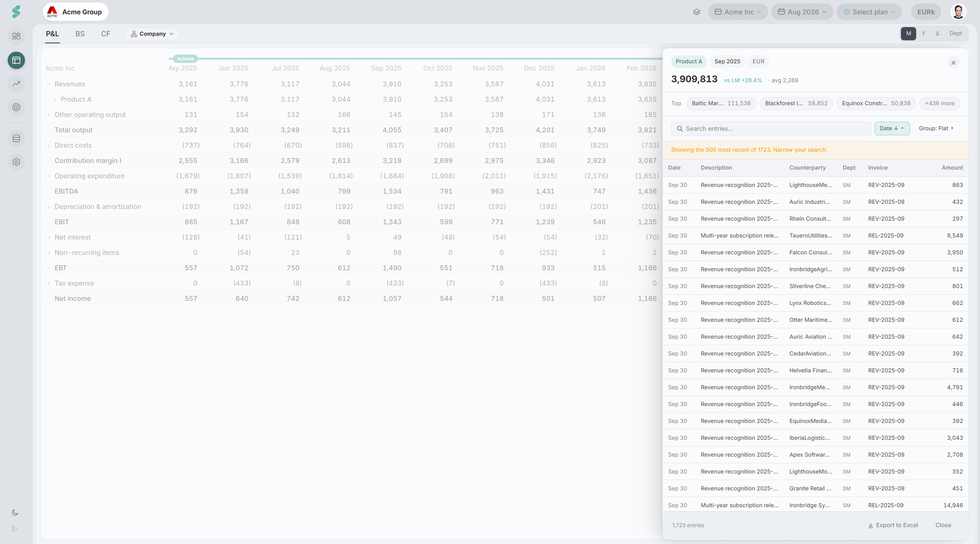This screenshot has height=544, width=980.
Task: Close the Product A detail panel
Action: point(953,63)
